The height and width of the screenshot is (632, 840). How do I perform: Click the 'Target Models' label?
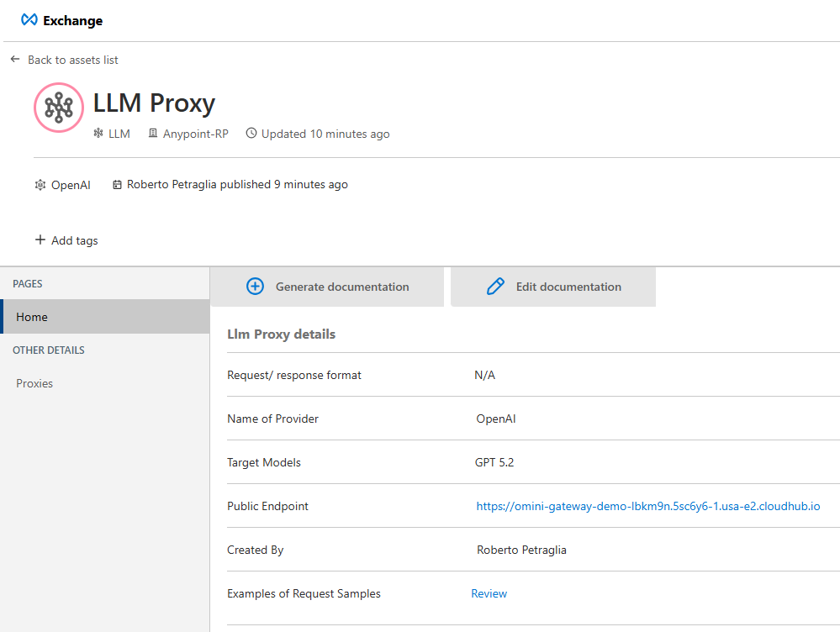coord(263,462)
